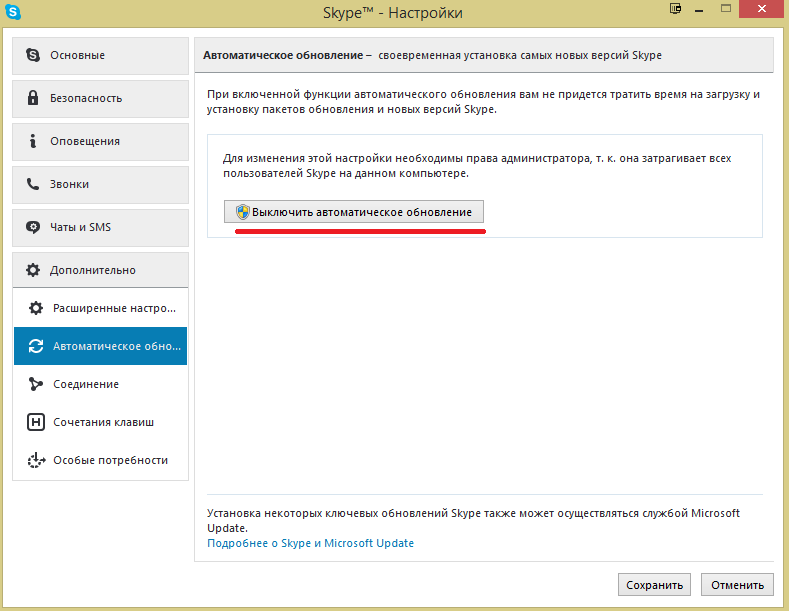Click the accessibility icon beside Особые потребности
This screenshot has height=611, width=789.
click(36, 460)
